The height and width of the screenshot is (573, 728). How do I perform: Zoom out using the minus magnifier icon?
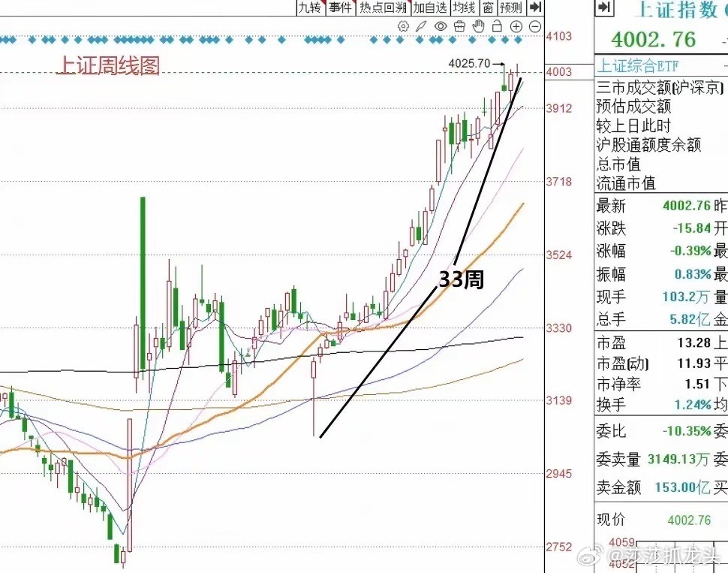[x=534, y=26]
